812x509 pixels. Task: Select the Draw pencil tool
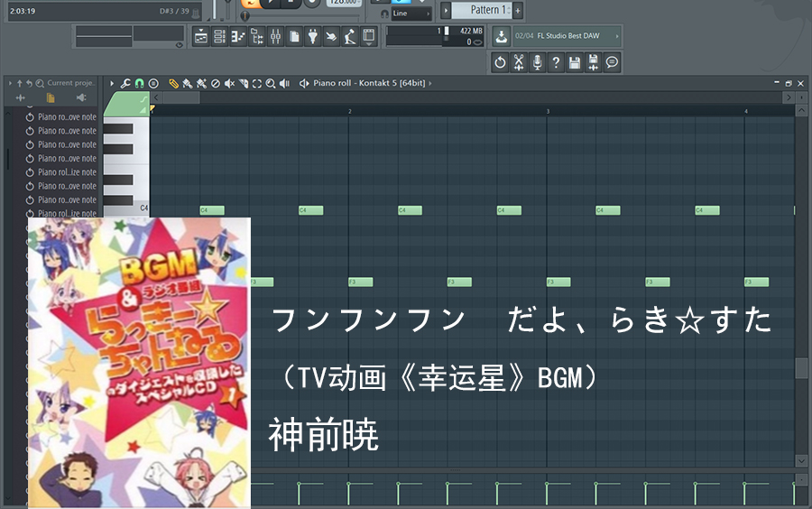coord(174,83)
